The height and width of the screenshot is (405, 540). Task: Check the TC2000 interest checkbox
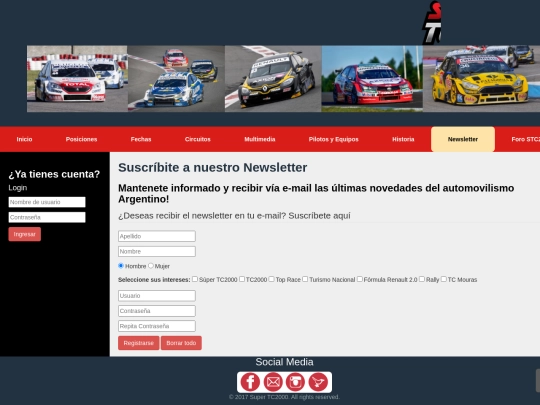242,279
